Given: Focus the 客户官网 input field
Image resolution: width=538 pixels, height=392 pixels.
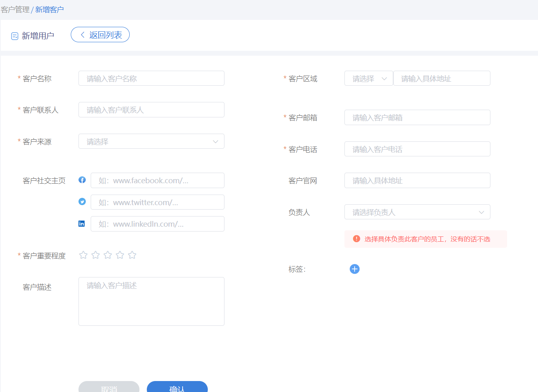Looking at the screenshot, I should point(417,180).
